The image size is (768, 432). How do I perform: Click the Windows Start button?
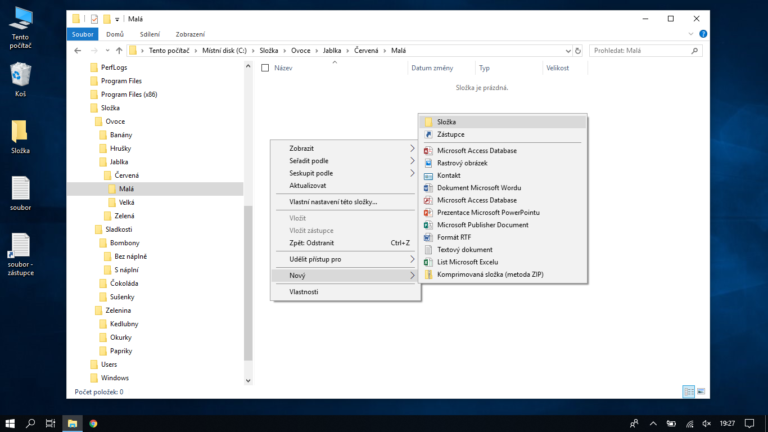point(10,423)
